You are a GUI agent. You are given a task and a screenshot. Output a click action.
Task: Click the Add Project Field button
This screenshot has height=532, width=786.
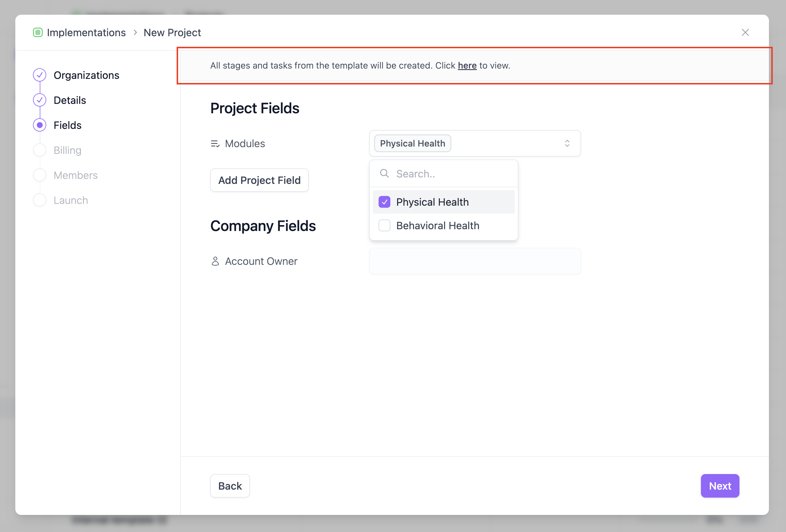259,180
